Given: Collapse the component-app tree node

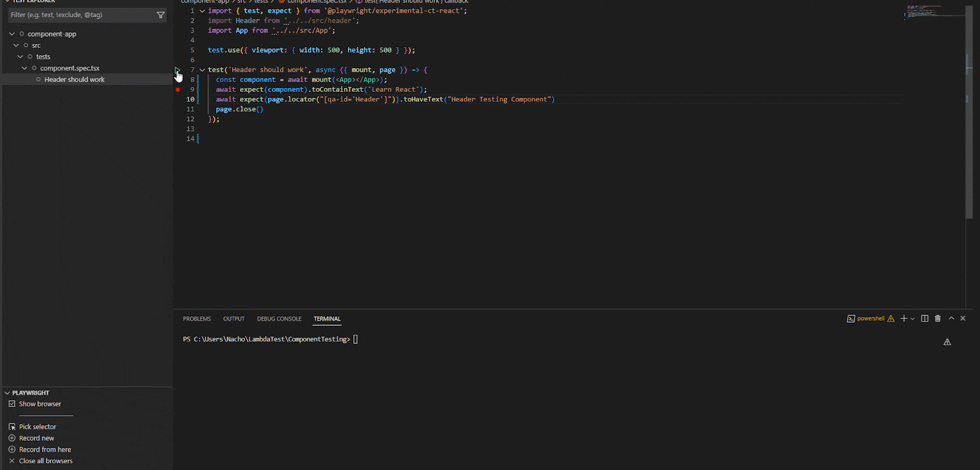Looking at the screenshot, I should pos(12,34).
